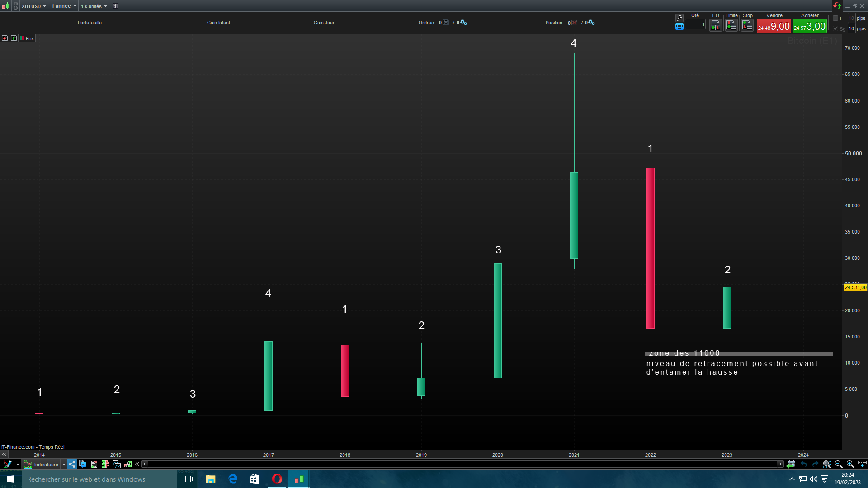Click the red Vendre sell button

coord(774,26)
